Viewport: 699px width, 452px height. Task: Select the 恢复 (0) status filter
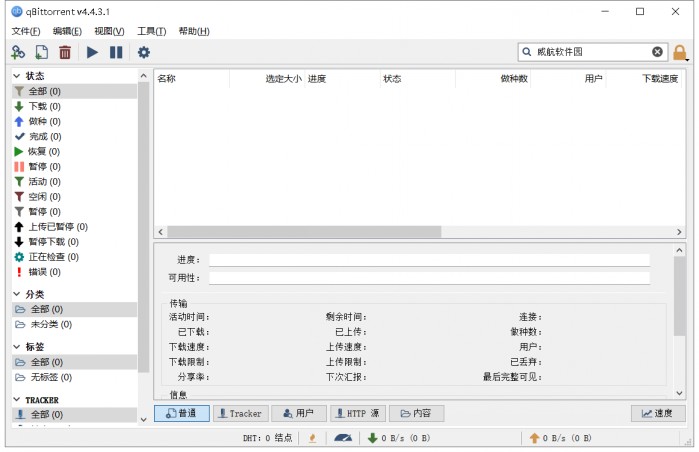click(74, 152)
